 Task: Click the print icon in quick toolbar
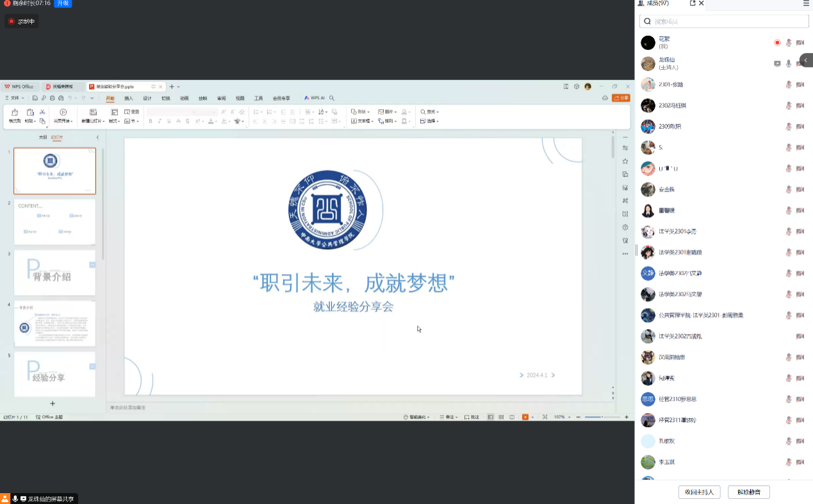point(53,98)
